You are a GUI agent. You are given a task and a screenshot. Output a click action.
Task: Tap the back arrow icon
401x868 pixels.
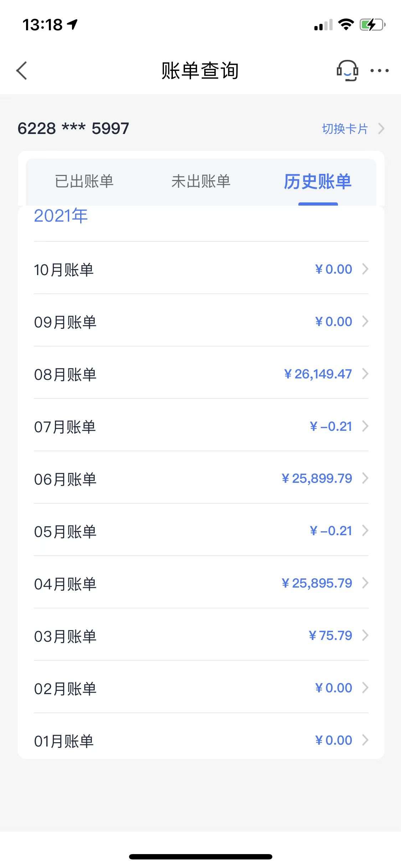pos(22,71)
